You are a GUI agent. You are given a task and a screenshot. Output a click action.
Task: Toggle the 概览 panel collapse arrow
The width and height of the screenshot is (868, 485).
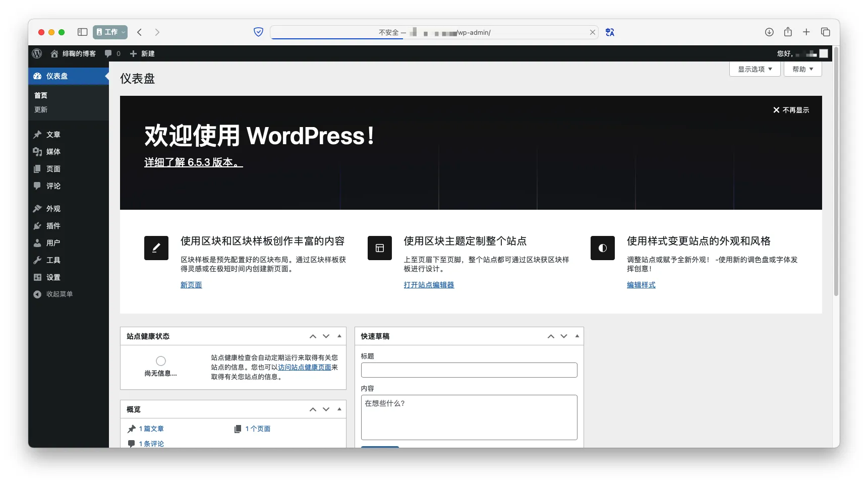(339, 409)
